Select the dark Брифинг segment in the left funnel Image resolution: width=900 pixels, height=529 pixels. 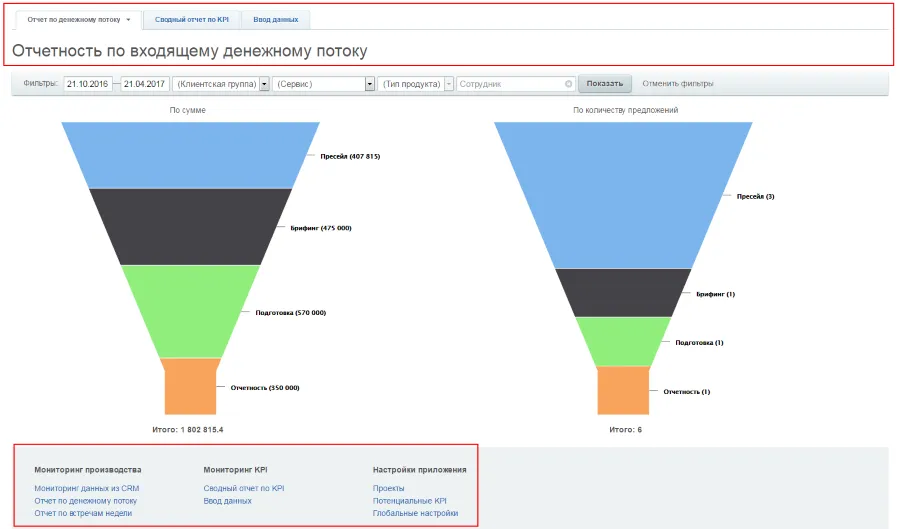(x=190, y=226)
